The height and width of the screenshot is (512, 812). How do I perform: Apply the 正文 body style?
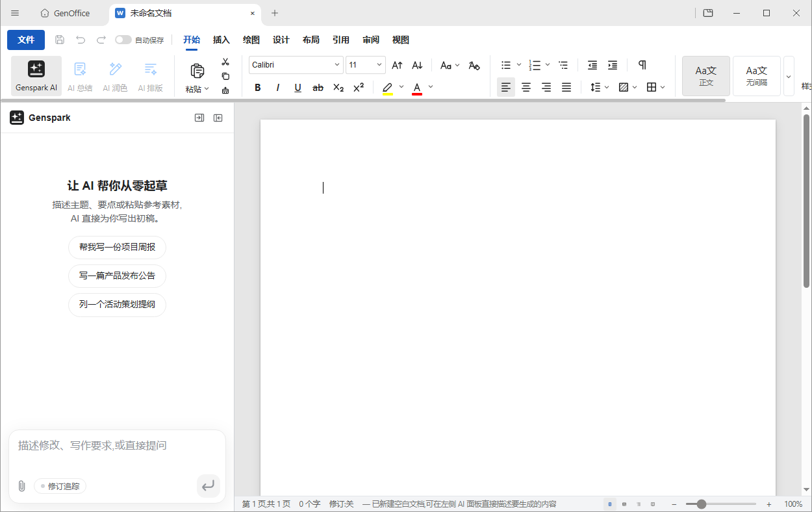click(x=706, y=76)
